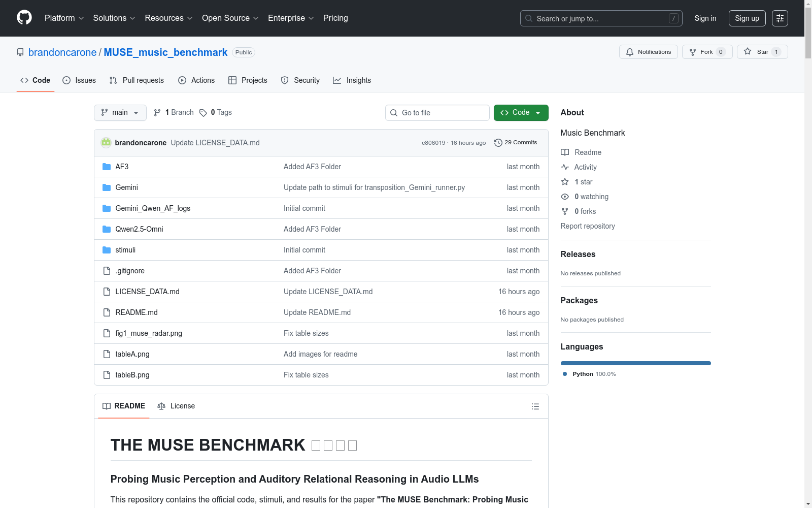Click the eye icon beside watching
This screenshot has height=508, width=812.
pyautogui.click(x=565, y=197)
